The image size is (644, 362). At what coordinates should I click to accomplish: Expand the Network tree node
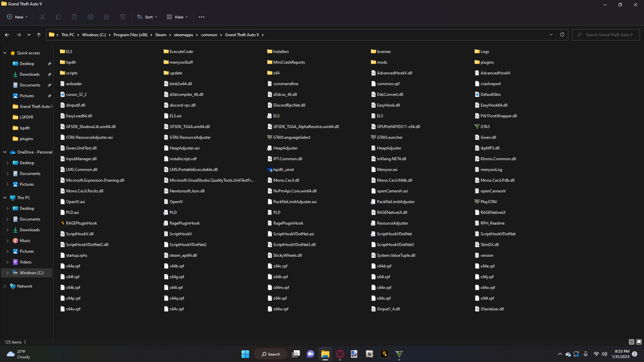(x=5, y=286)
